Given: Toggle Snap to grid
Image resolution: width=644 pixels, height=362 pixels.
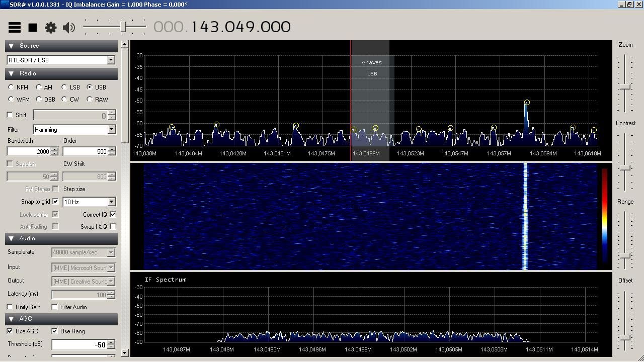Looking at the screenshot, I should 55,201.
